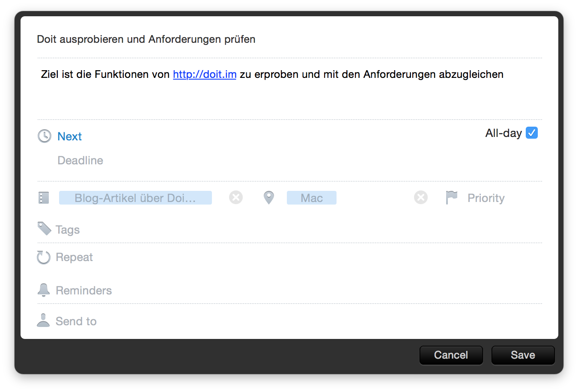Click the clock icon beside Next
This screenshot has height=392, width=578.
pos(45,136)
